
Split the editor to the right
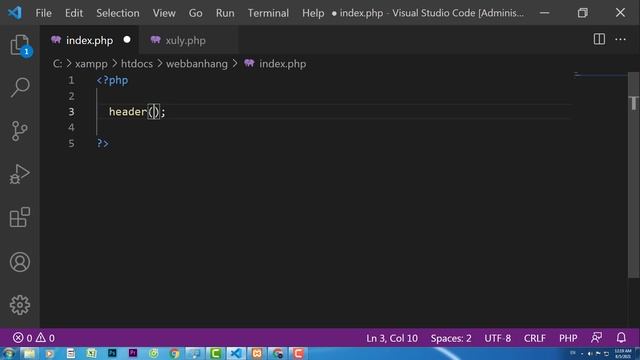(599, 39)
